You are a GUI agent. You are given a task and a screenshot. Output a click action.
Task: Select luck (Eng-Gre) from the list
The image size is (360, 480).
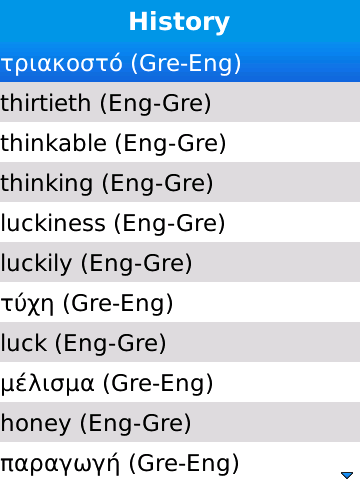[x=180, y=342]
